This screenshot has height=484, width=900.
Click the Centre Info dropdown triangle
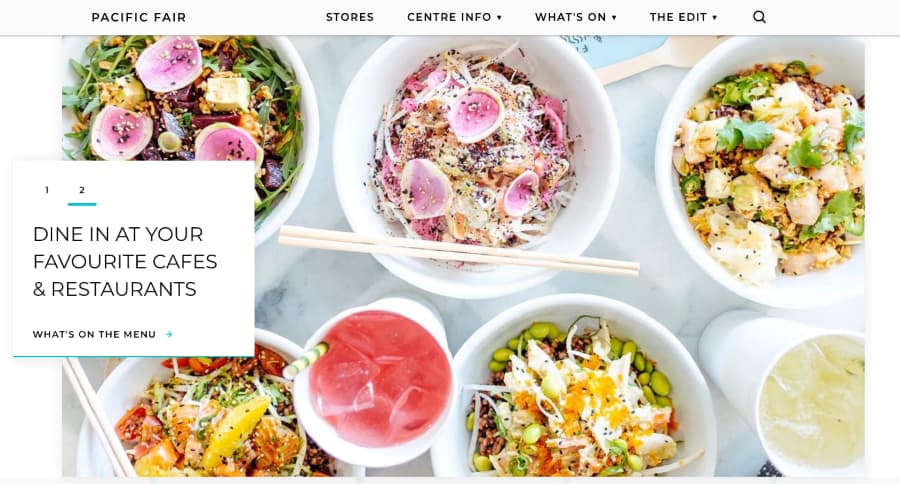tap(499, 18)
